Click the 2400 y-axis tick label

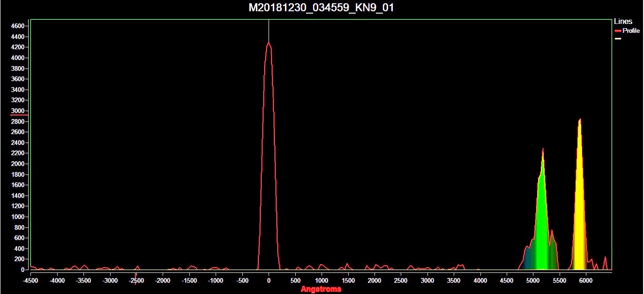17,143
